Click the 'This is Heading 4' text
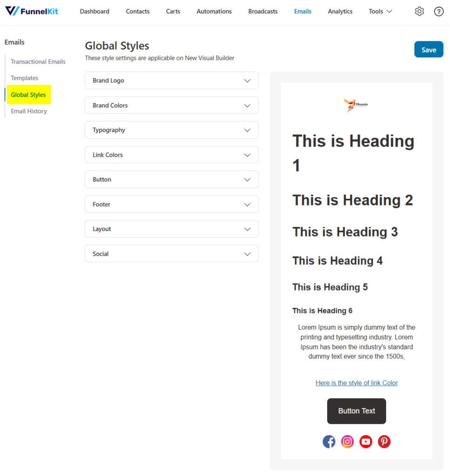 [337, 261]
